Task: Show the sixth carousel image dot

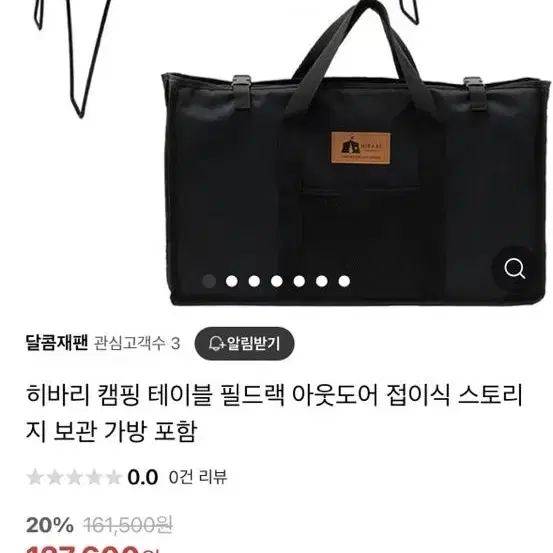Action: (x=322, y=281)
